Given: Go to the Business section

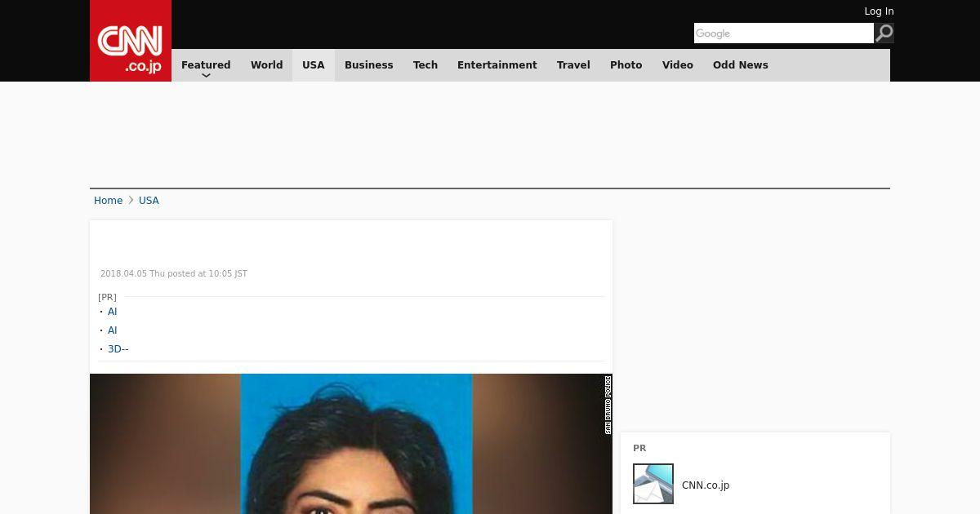Looking at the screenshot, I should (x=368, y=65).
